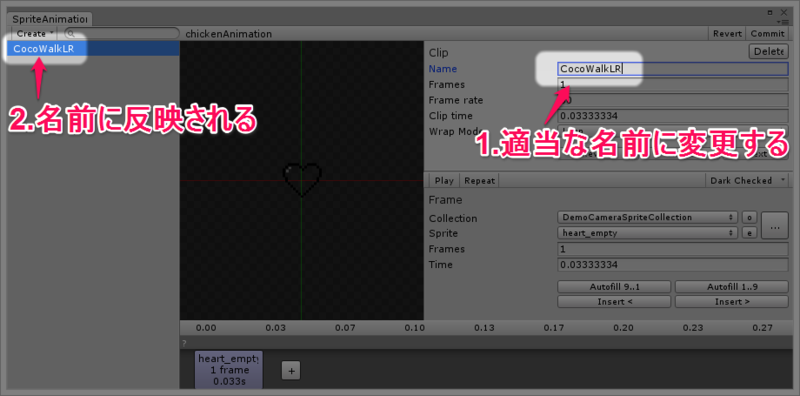Toggle the Repeat playback button
The image size is (800, 396).
coord(480,181)
